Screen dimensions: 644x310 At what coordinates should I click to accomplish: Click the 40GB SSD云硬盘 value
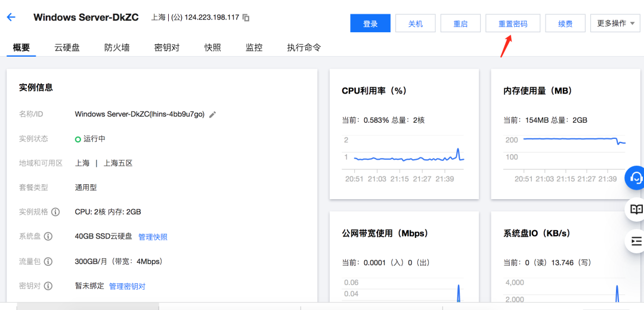[104, 237]
